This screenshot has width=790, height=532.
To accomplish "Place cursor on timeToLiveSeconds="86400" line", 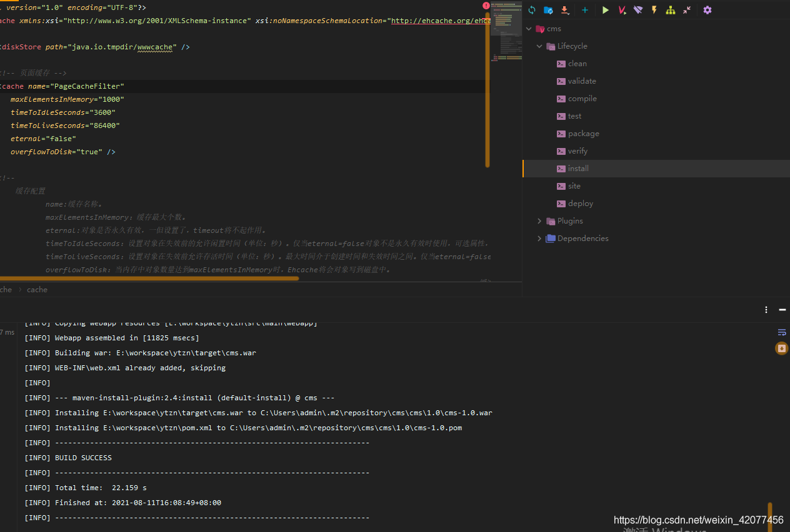I will (x=65, y=126).
